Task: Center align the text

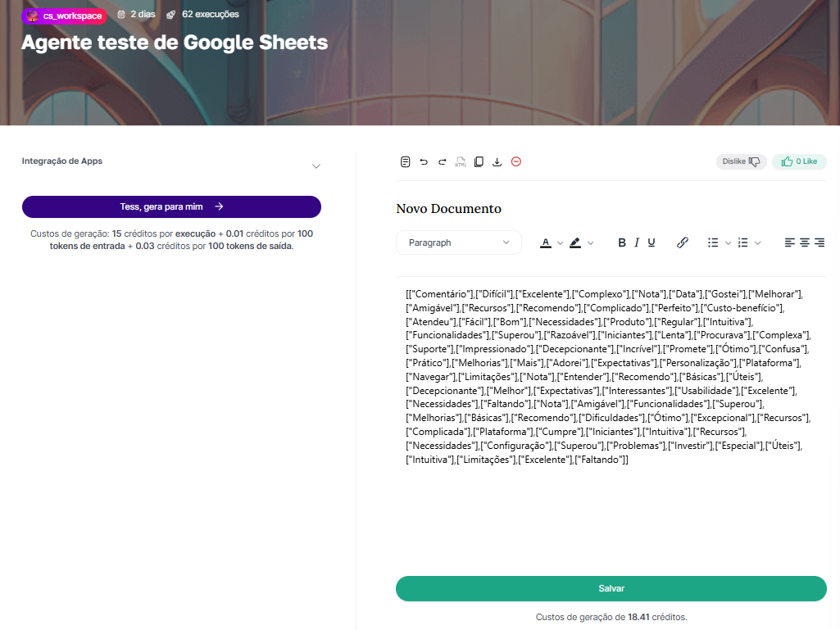Action: [x=805, y=242]
